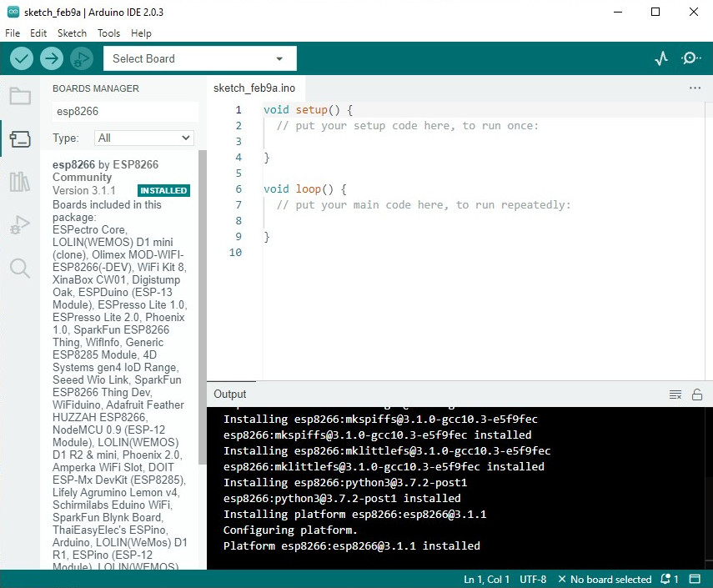Image resolution: width=713 pixels, height=588 pixels.
Task: Click the notifications bell in status bar
Action: [x=668, y=579]
